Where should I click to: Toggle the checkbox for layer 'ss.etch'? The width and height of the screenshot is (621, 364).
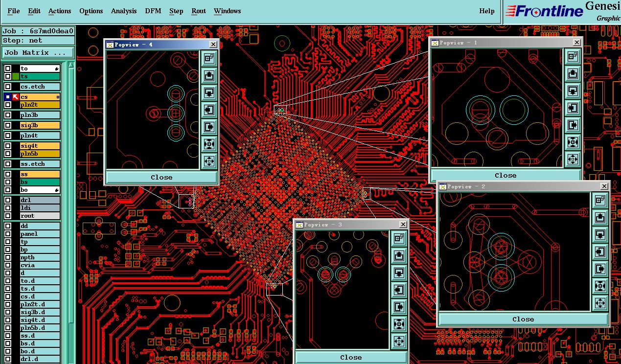click(x=8, y=164)
